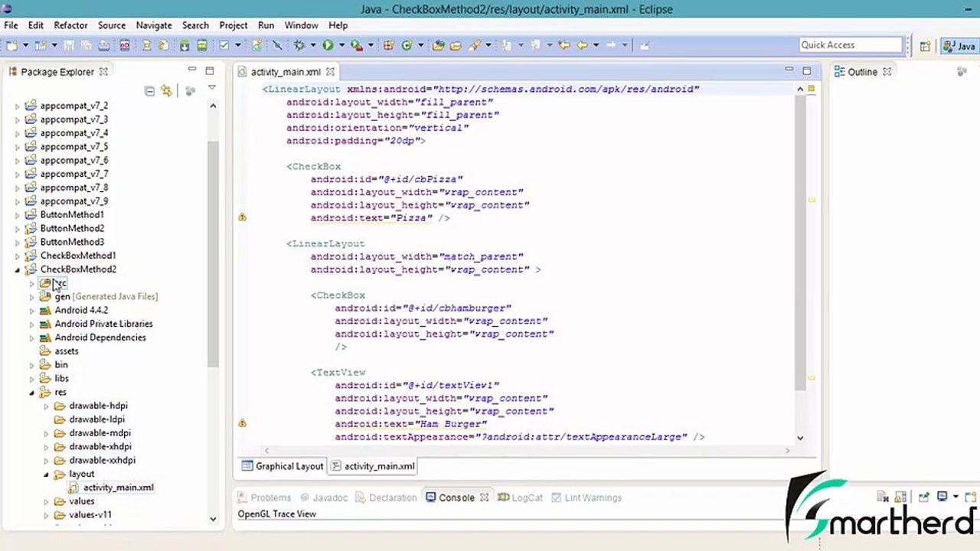The image size is (980, 551).
Task: Switch to the Lint Warnings tab
Action: [x=586, y=497]
